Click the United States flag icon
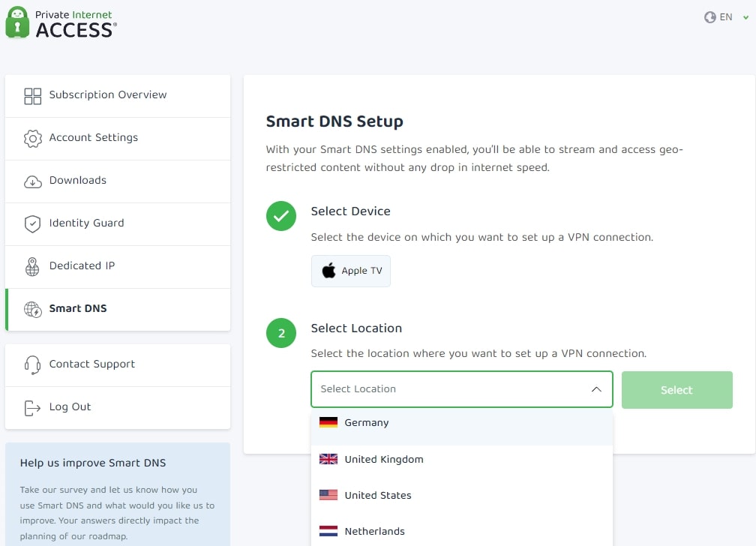The height and width of the screenshot is (546, 756). 328,495
